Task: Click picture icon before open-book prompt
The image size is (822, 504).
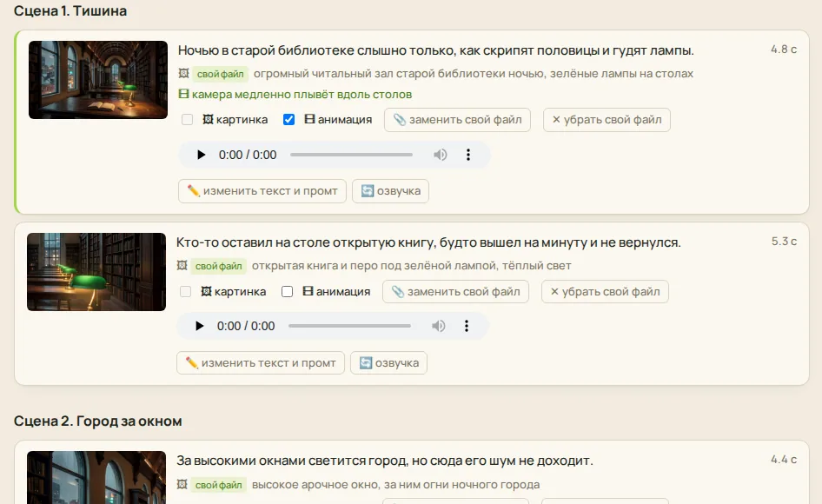Action: tap(182, 265)
